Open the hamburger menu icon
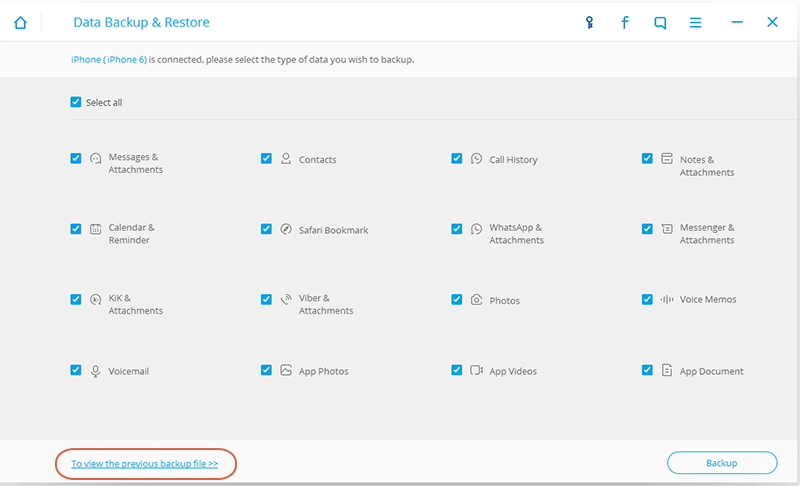The image size is (800, 486). (x=695, y=22)
